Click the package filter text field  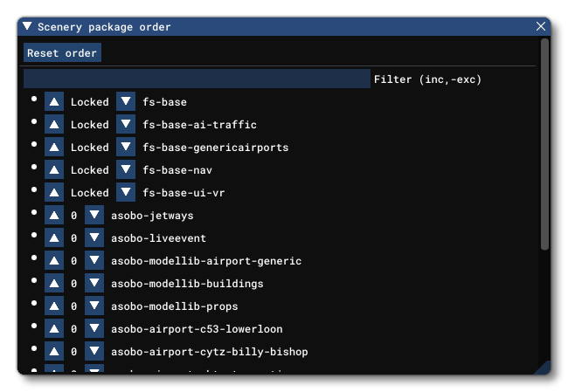(x=197, y=79)
